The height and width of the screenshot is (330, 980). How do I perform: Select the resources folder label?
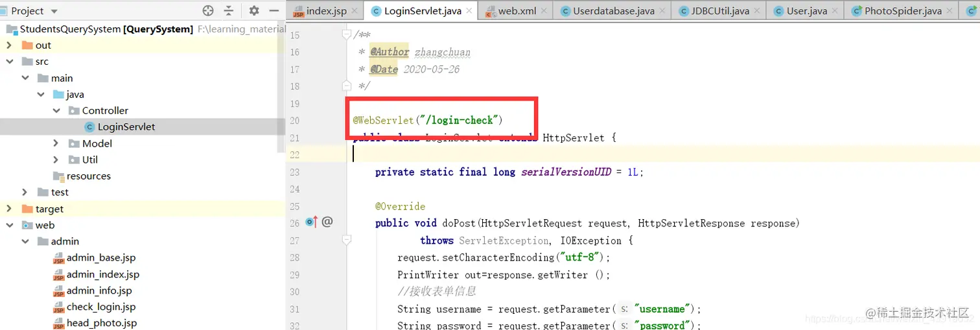pyautogui.click(x=89, y=176)
